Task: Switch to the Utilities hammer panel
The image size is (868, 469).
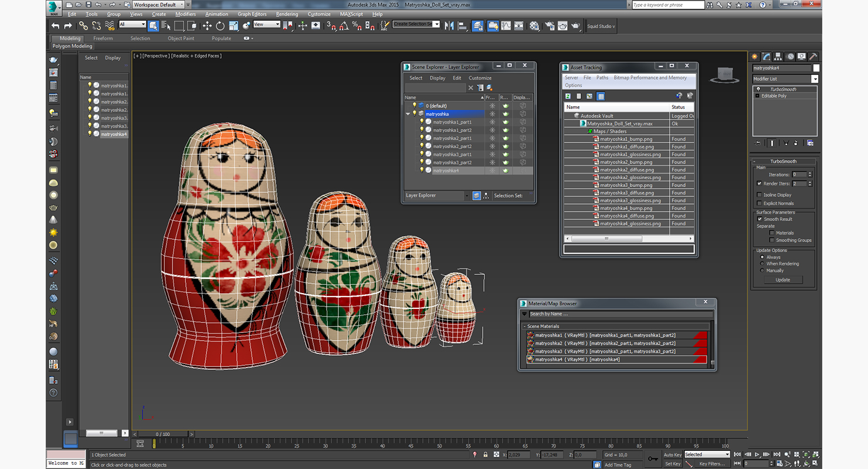Action: point(813,56)
